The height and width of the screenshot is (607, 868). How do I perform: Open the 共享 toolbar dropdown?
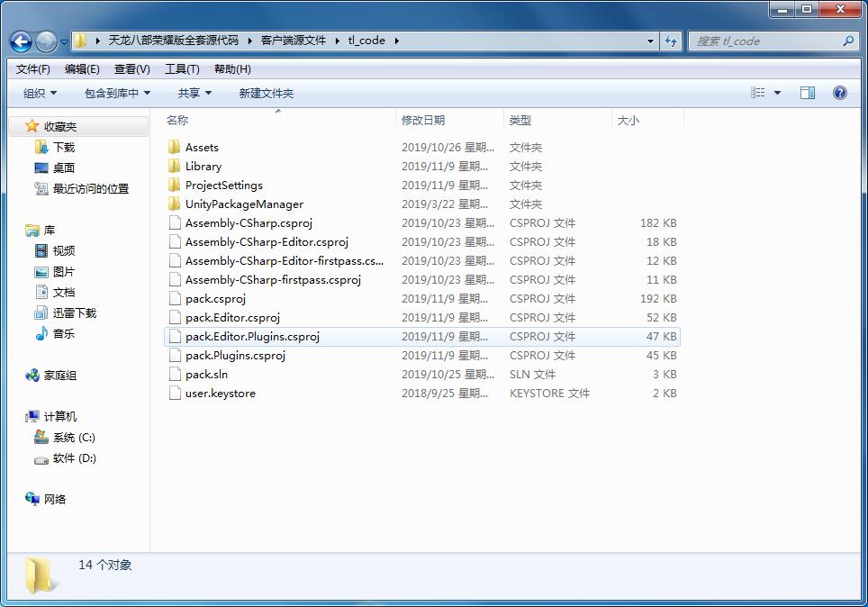pos(194,93)
